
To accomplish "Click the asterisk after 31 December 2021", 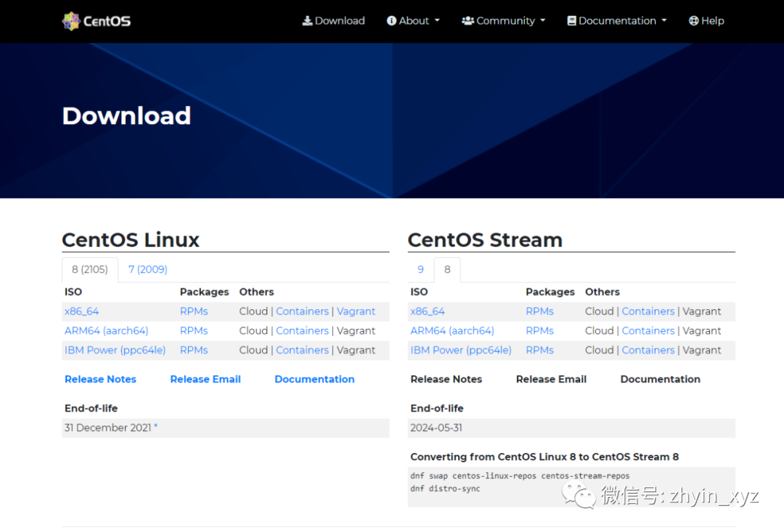I will (155, 427).
